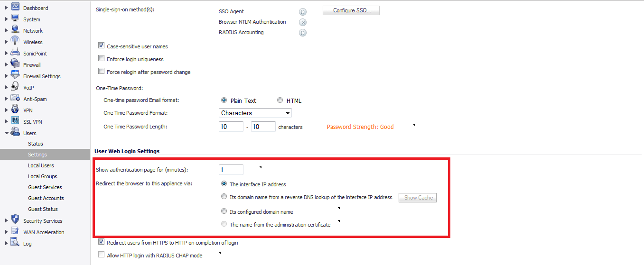The width and height of the screenshot is (644, 265).
Task: Click the VoIP headset icon
Action: coord(15,87)
